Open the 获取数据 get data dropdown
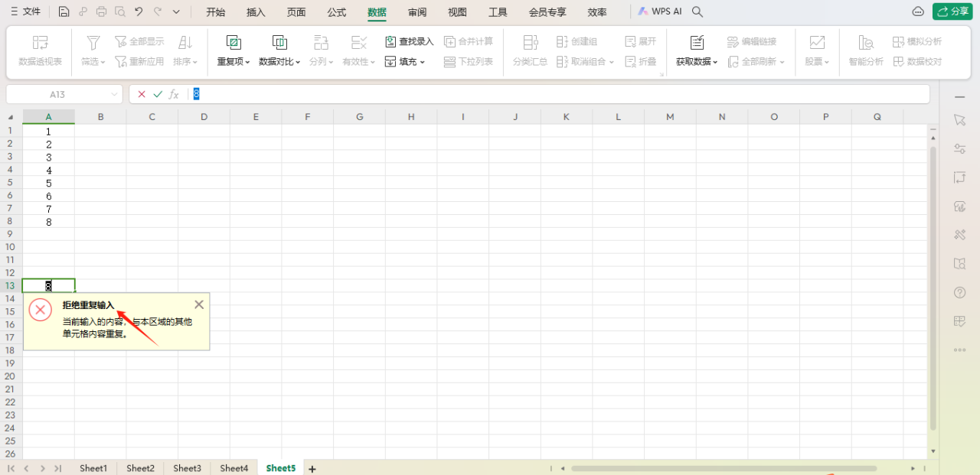The height and width of the screenshot is (475, 980). tap(697, 50)
